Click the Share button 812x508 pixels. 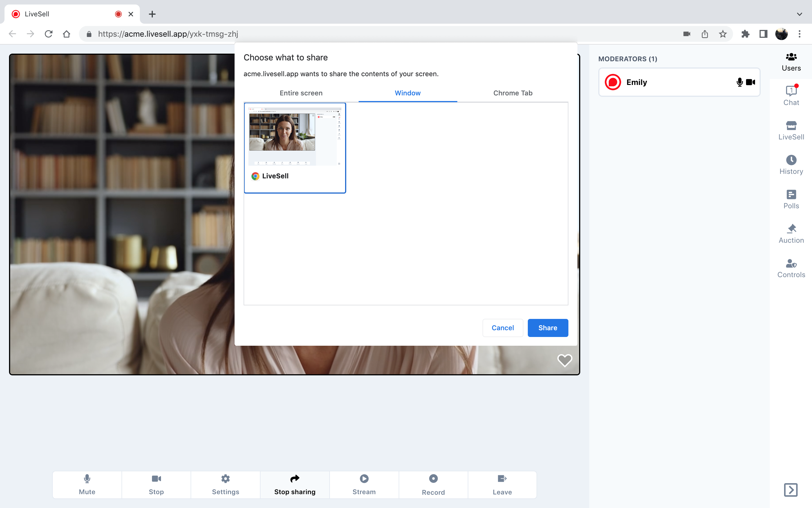coord(548,328)
